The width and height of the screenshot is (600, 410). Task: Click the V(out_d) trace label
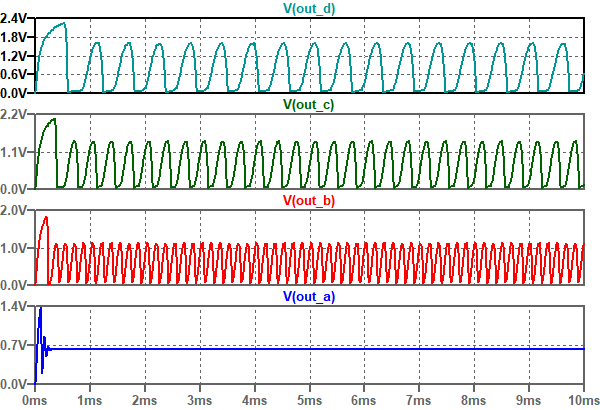coord(310,8)
